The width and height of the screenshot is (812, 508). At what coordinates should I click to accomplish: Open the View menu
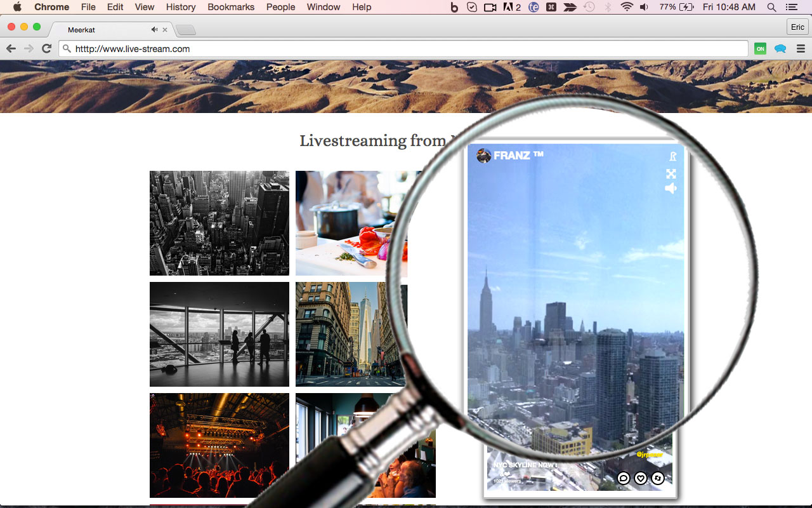(145, 7)
